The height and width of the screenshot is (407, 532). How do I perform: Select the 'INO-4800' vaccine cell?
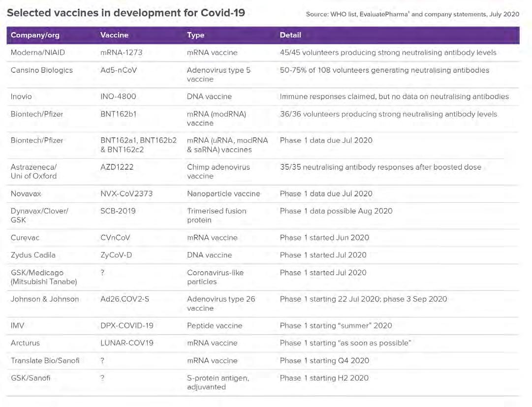(118, 96)
